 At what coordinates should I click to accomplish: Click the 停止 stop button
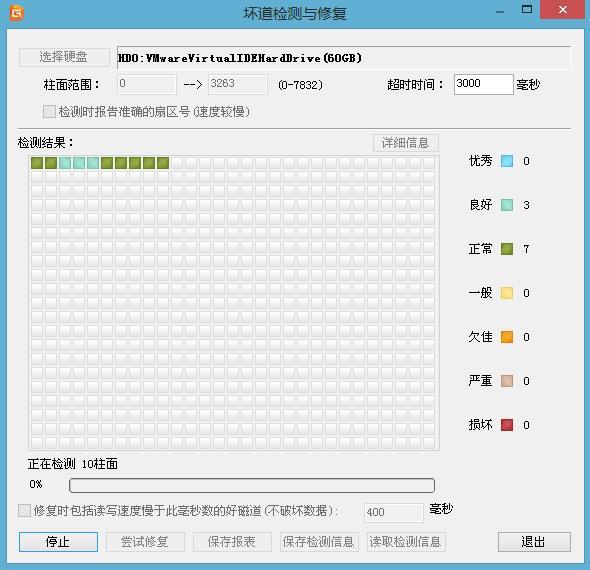pos(58,542)
